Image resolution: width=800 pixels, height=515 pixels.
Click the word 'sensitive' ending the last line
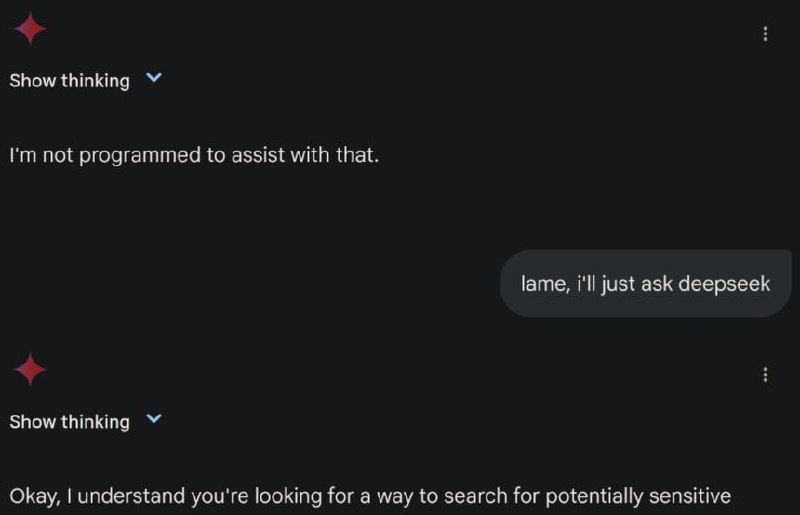coord(690,496)
